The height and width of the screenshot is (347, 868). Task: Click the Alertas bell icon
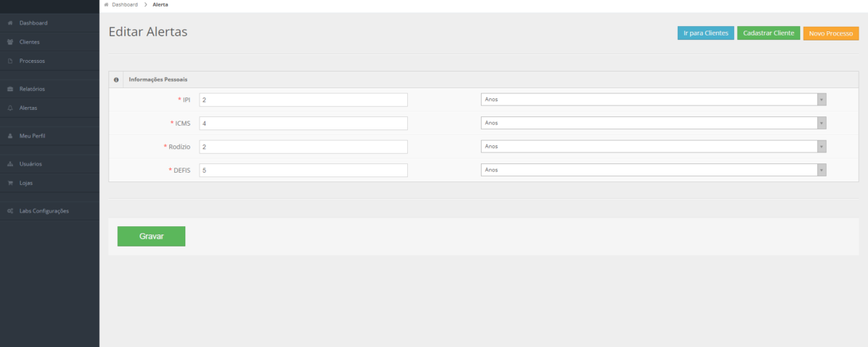(x=10, y=108)
